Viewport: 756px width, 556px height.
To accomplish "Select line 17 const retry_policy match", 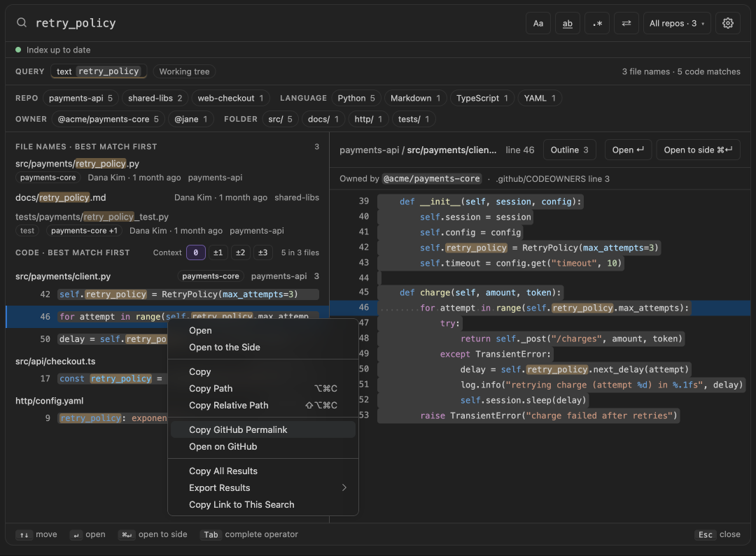I will pyautogui.click(x=87, y=378).
